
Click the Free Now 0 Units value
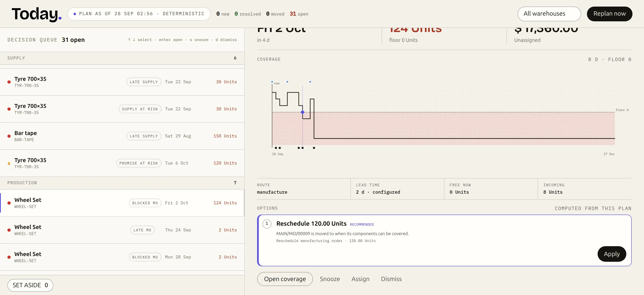coord(459,192)
